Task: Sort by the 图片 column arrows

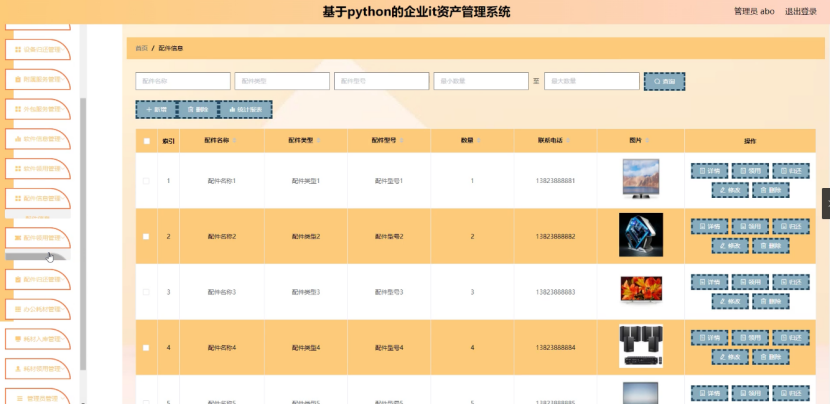Action: 647,141
